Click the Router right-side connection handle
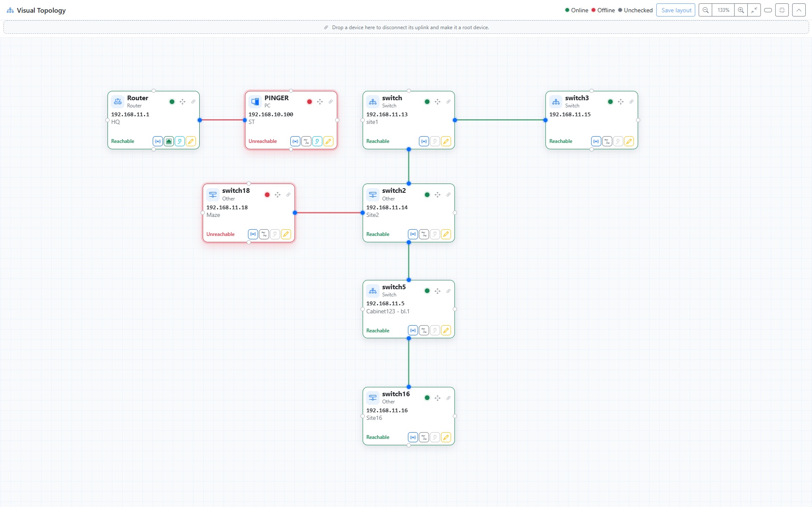This screenshot has height=507, width=812. [x=200, y=120]
